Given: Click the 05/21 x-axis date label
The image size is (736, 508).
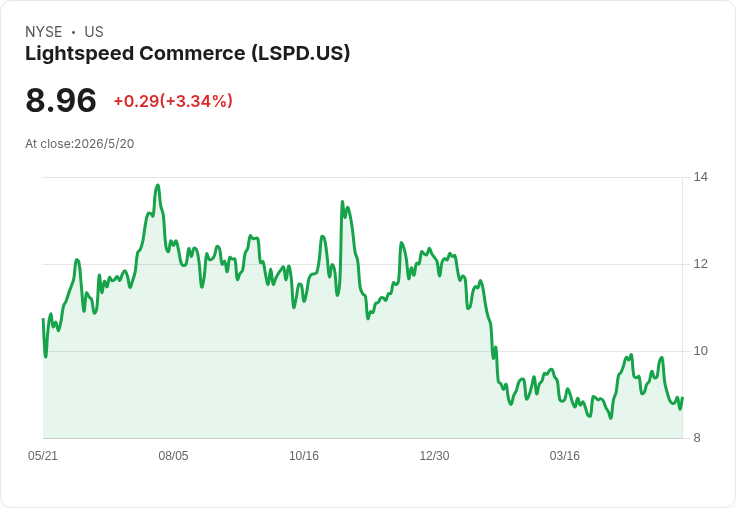Looking at the screenshot, I should (43, 455).
